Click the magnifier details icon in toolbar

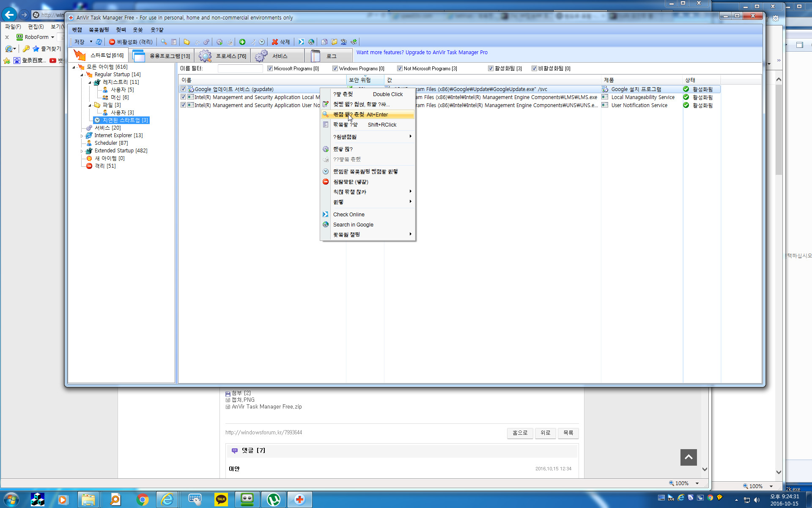164,42
